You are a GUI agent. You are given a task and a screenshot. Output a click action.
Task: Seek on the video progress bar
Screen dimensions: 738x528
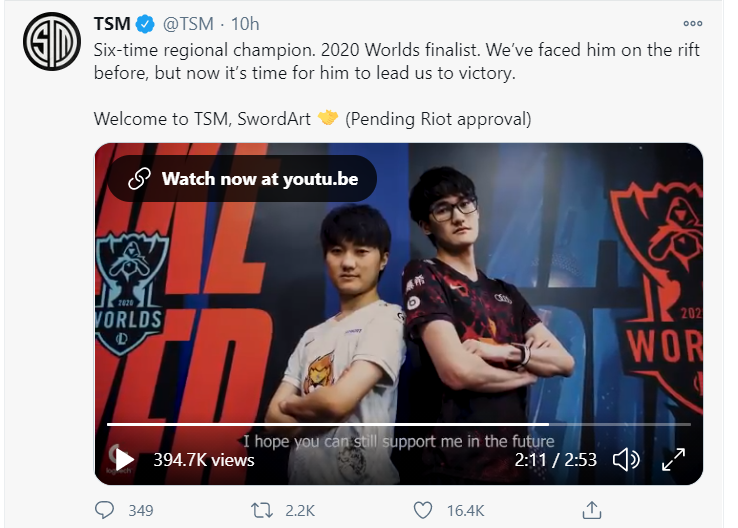399,424
